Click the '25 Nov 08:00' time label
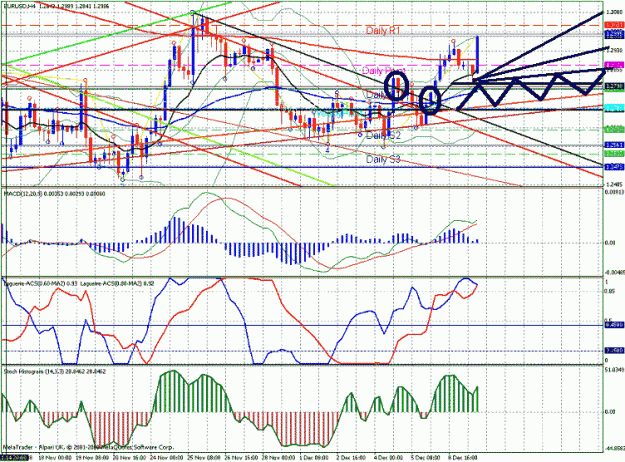 204,457
